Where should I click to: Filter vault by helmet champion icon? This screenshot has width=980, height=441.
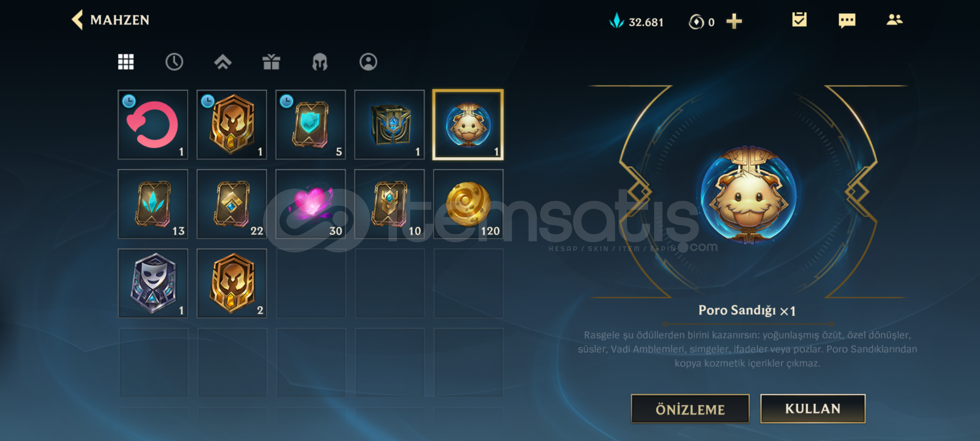320,62
